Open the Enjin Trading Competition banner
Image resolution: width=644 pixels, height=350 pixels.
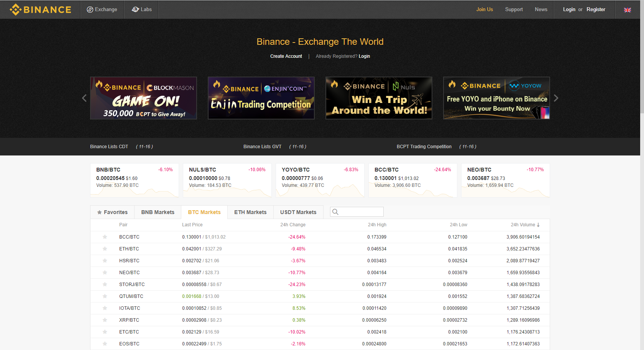261,98
